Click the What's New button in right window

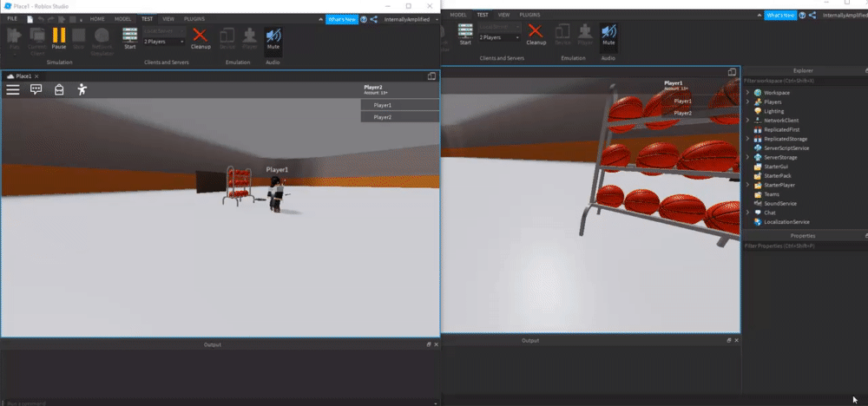coord(780,16)
